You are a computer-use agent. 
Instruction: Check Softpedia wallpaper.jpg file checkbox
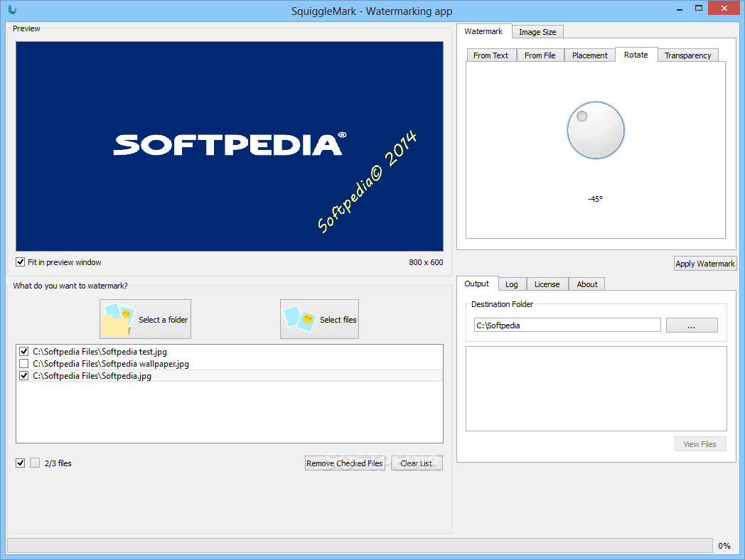coord(23,364)
